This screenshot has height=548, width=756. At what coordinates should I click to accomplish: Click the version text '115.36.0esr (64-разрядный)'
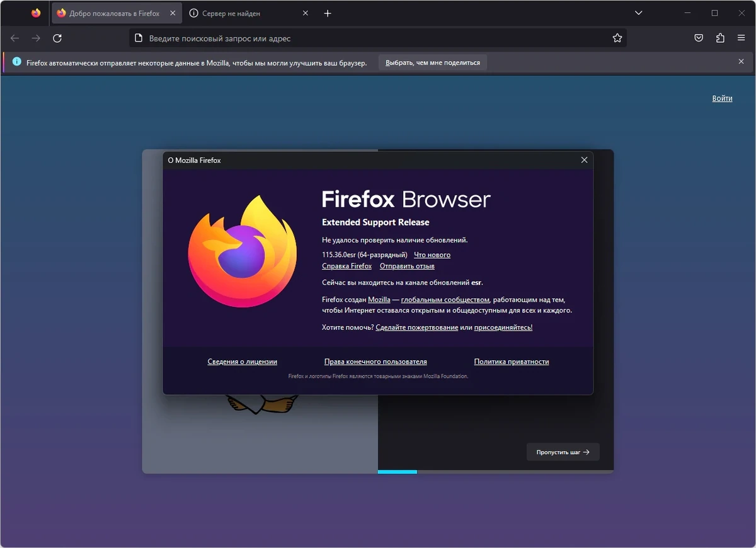pos(365,255)
